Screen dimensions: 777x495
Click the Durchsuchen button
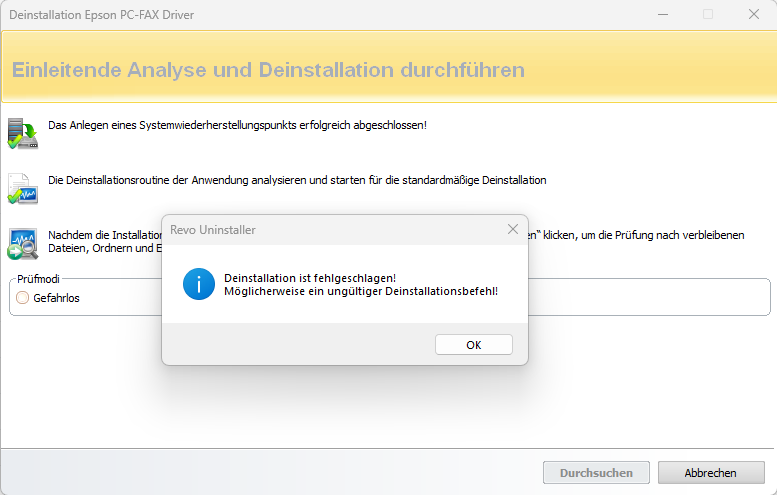(x=596, y=473)
